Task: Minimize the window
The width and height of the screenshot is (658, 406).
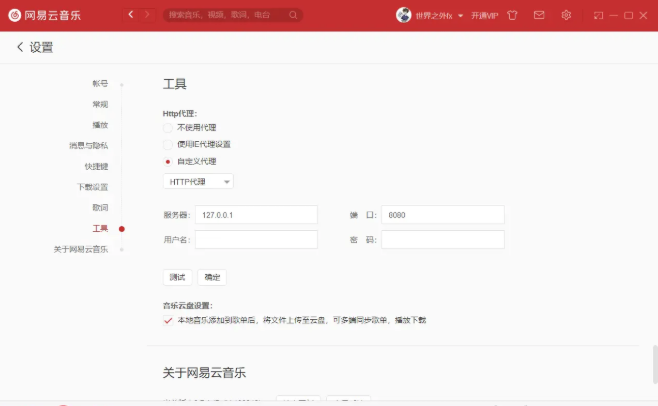Action: tap(614, 16)
